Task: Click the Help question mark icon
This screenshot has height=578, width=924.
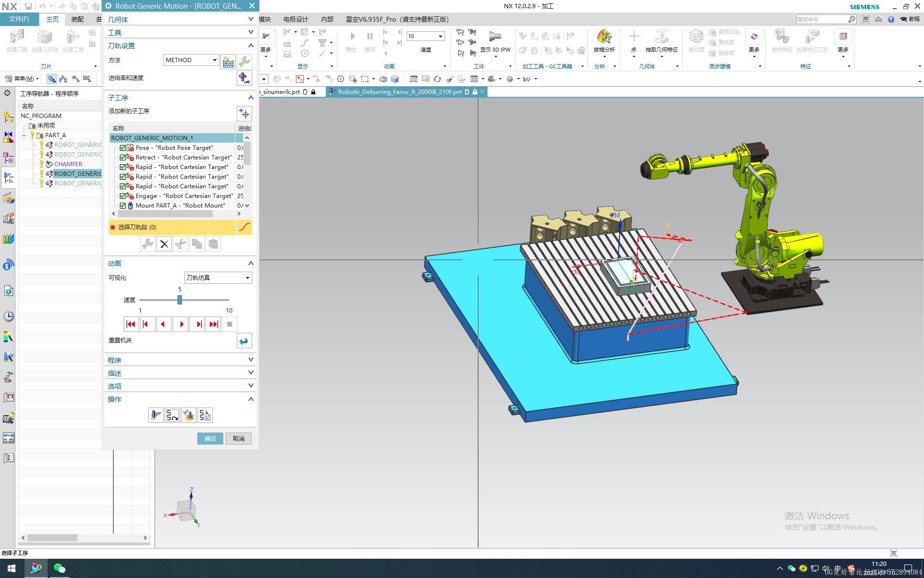Action: (891, 19)
